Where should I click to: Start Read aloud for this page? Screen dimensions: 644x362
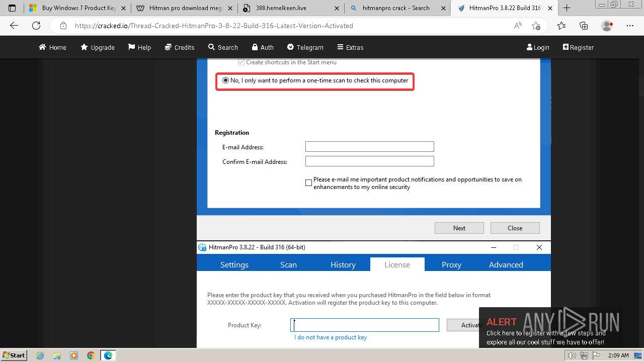pos(518,26)
